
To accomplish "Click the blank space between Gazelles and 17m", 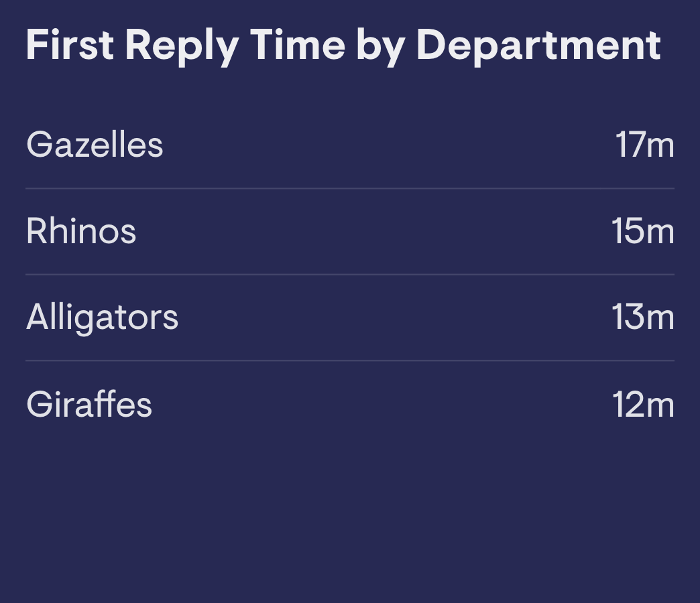I will tap(390, 145).
